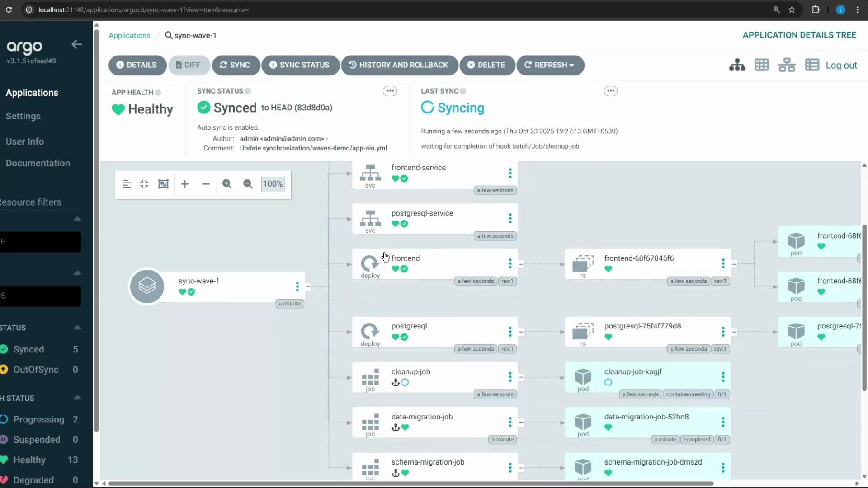Click the cleanup-job job icon
868x488 pixels.
click(x=370, y=377)
